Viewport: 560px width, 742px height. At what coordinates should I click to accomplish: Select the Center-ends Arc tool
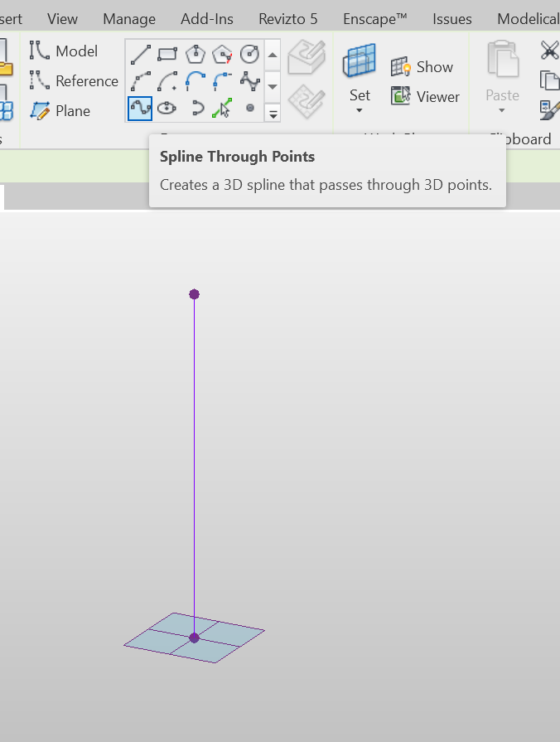167,81
